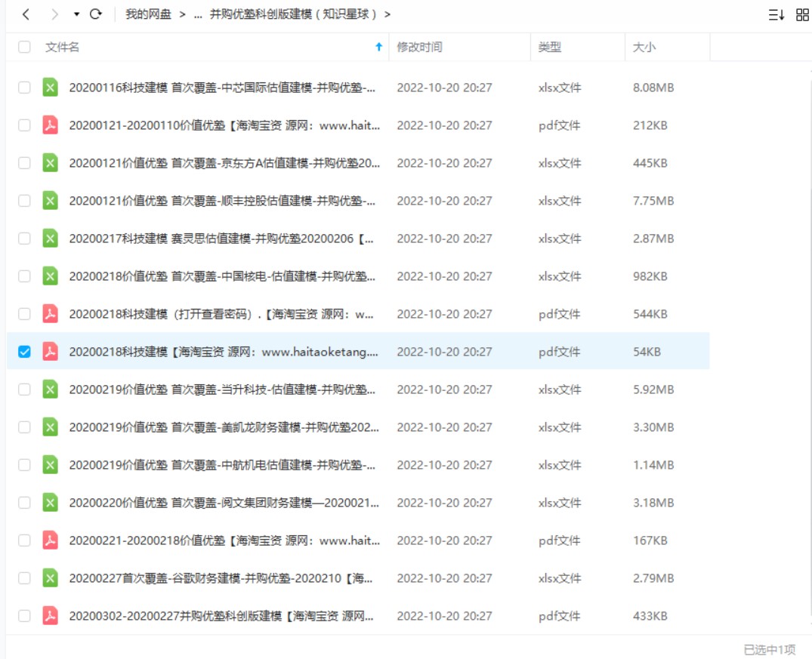The height and width of the screenshot is (659, 812).
Task: Check the 阅文集团 file checkbox
Action: coord(24,503)
